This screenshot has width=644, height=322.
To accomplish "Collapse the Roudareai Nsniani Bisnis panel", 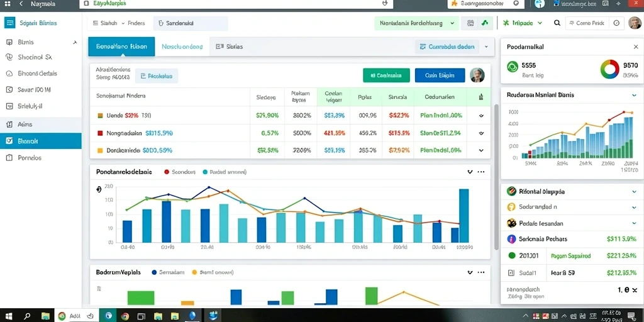I will pyautogui.click(x=634, y=95).
